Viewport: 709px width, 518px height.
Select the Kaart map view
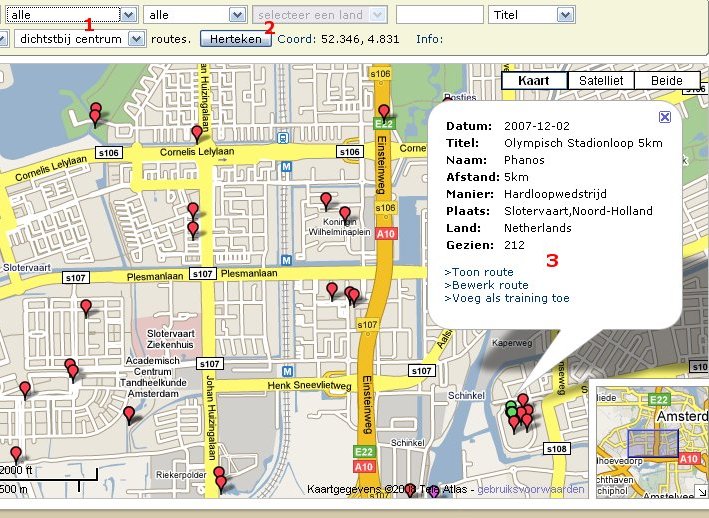[x=534, y=81]
